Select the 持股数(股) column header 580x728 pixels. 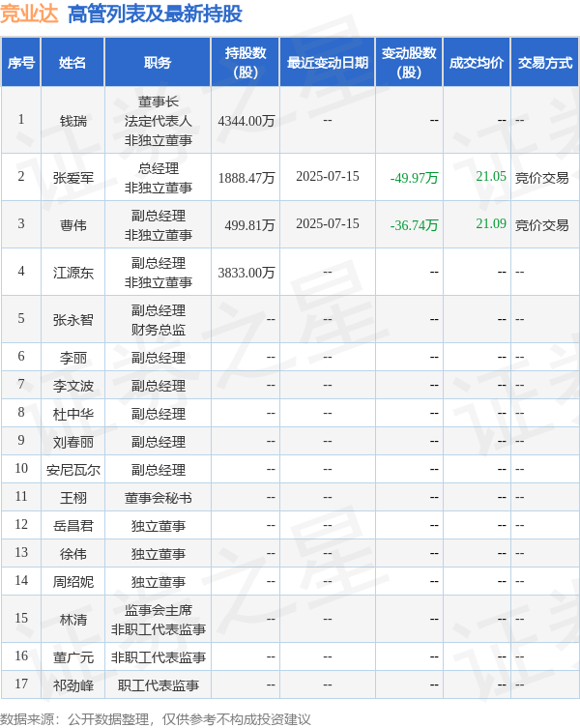coord(246,63)
